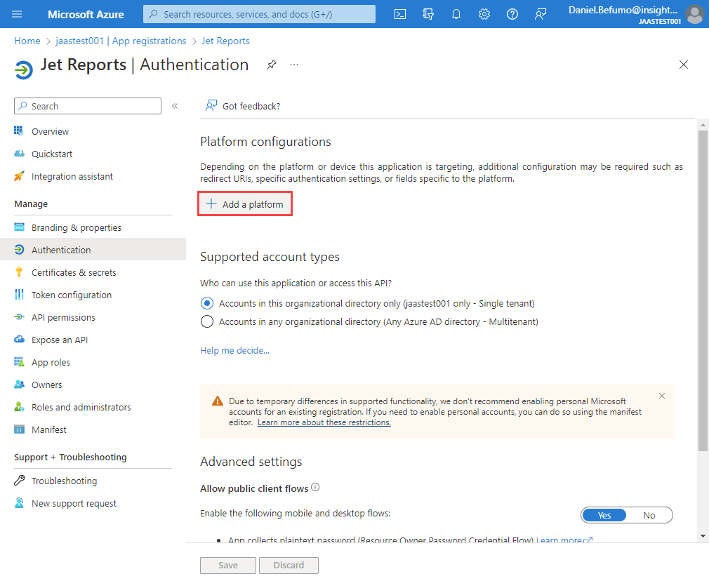This screenshot has height=588, width=709.
Task: Open Help me decide link
Action: point(234,350)
